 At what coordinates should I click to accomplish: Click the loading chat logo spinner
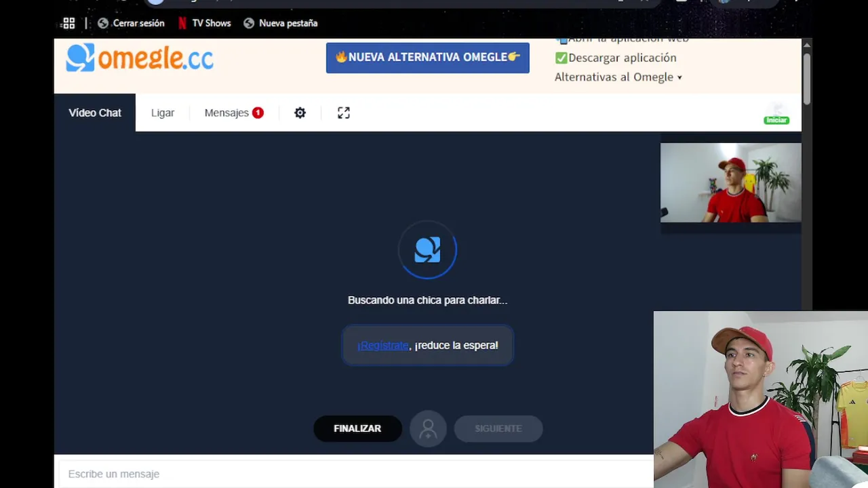pyautogui.click(x=427, y=250)
